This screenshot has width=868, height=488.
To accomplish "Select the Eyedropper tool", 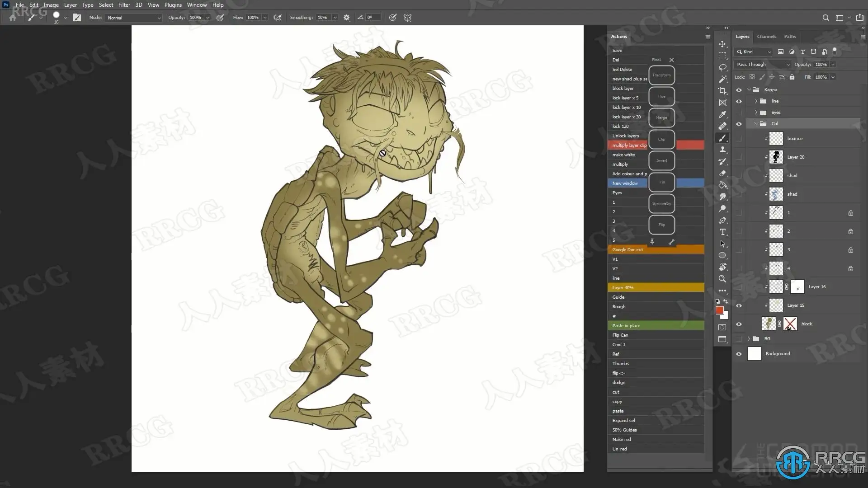I will pos(722,114).
